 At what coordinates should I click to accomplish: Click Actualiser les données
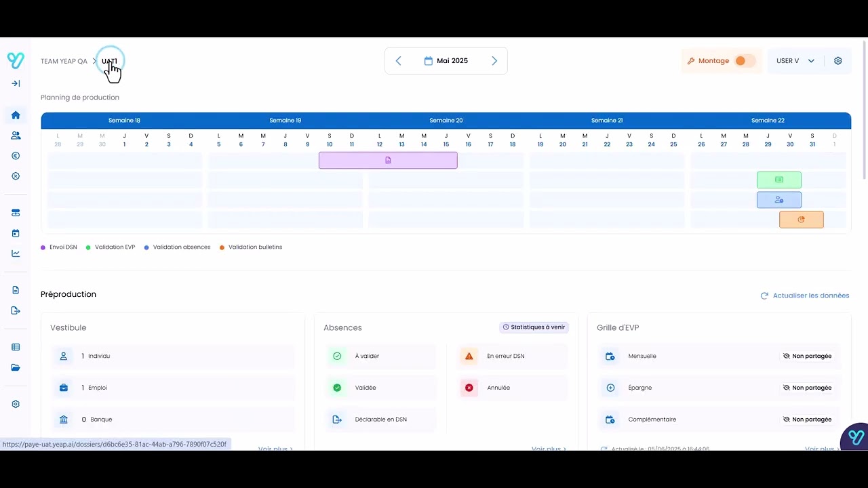[805, 296]
